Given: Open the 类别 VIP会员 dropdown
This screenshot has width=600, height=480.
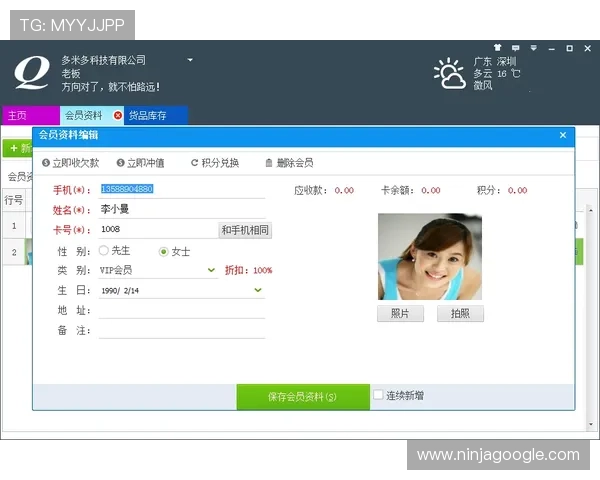Looking at the screenshot, I should [211, 270].
